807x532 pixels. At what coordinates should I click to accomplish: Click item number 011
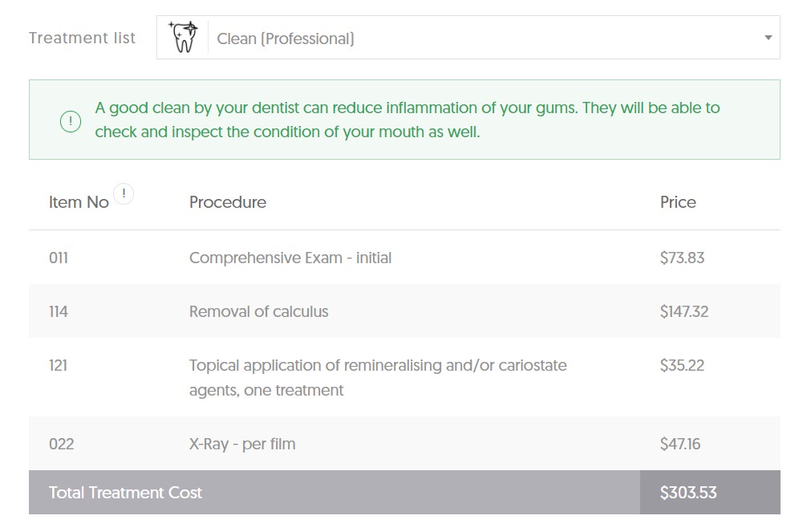58,258
